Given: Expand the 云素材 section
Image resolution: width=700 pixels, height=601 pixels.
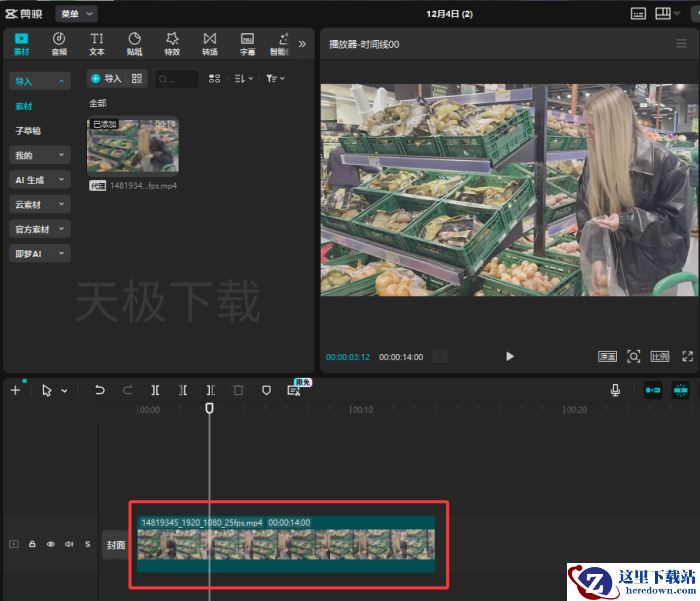Looking at the screenshot, I should [40, 204].
